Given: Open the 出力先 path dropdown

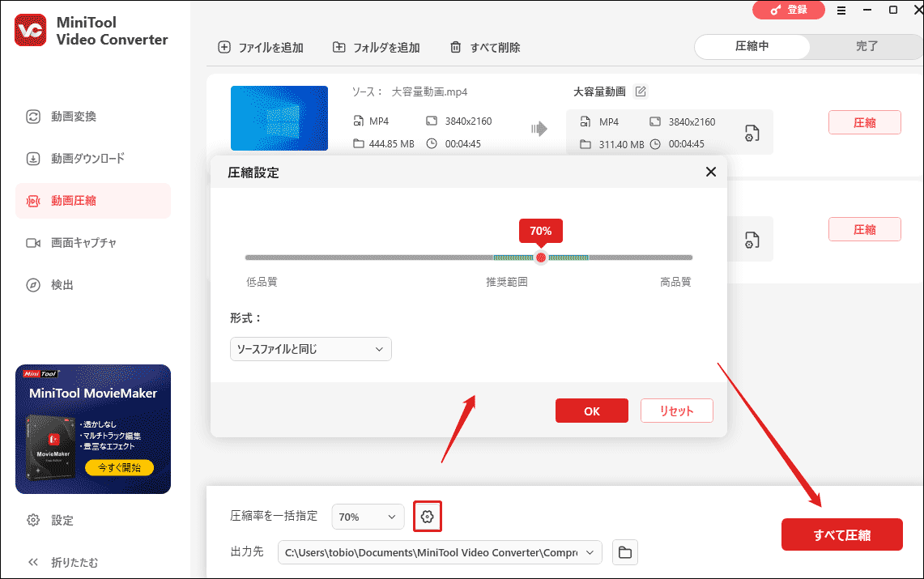Looking at the screenshot, I should pyautogui.click(x=440, y=552).
